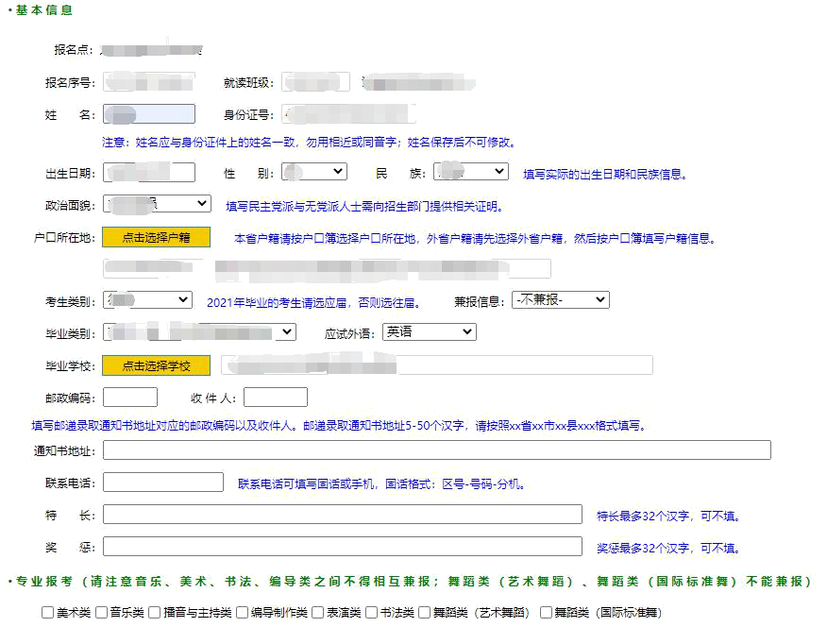
Task: Click the 联系电话 input field
Action: coord(162,482)
